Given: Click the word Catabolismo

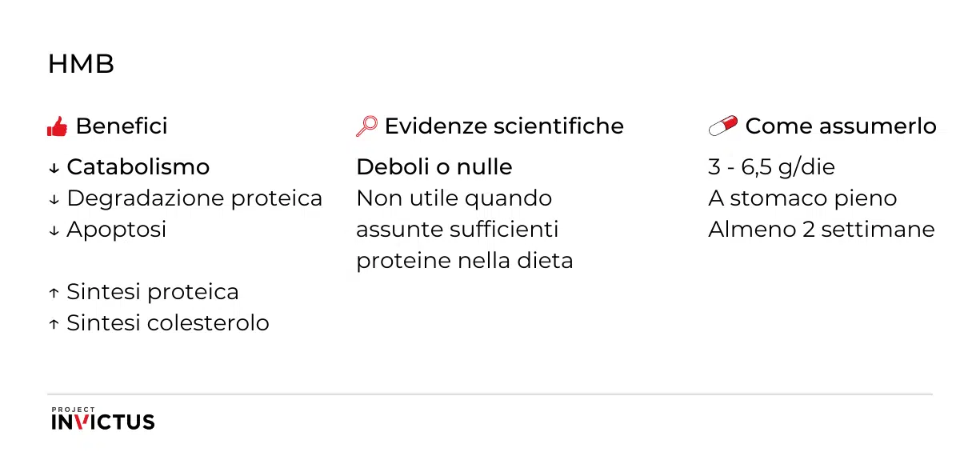Looking at the screenshot, I should 138,167.
